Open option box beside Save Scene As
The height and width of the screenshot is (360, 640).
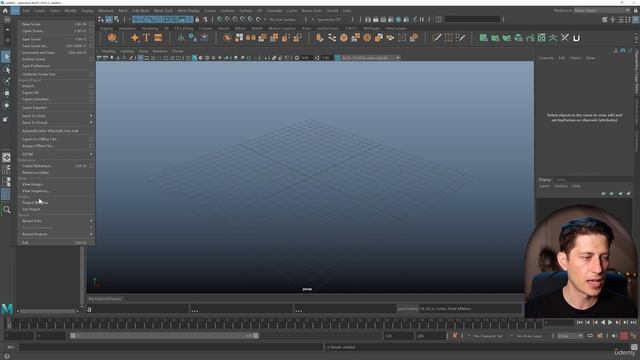pyautogui.click(x=91, y=46)
